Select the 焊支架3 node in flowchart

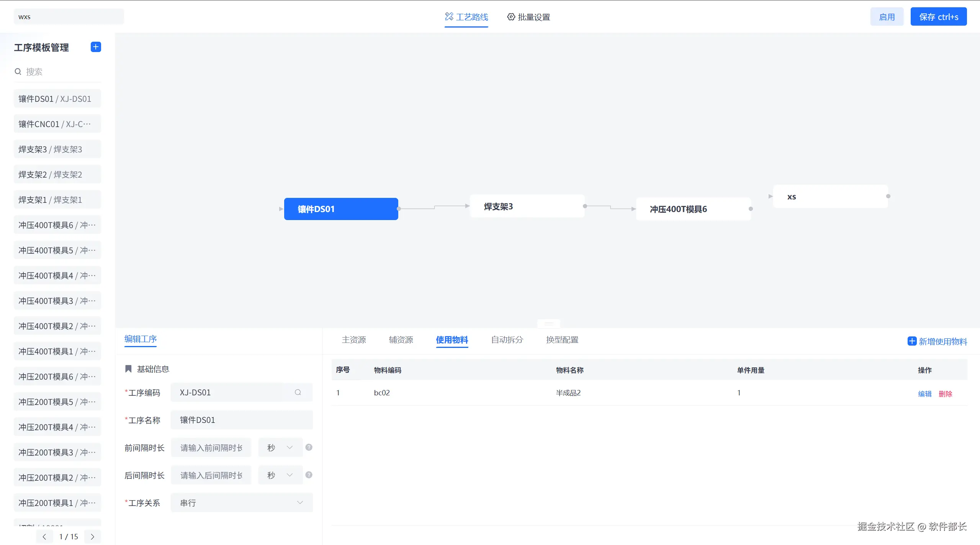pyautogui.click(x=527, y=207)
